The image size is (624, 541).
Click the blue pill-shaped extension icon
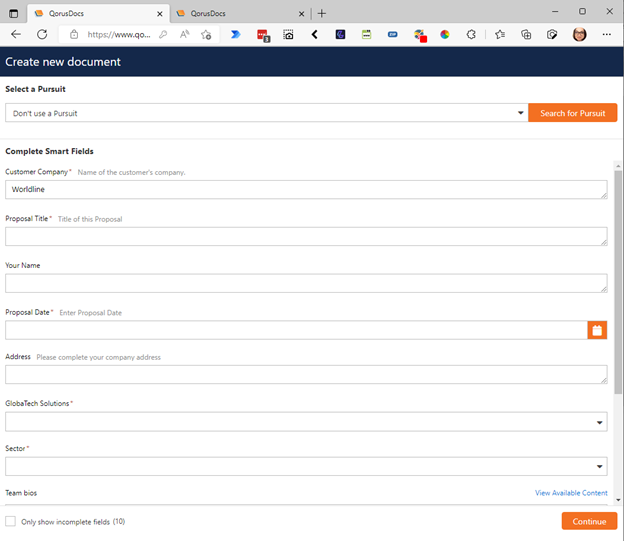(x=392, y=35)
